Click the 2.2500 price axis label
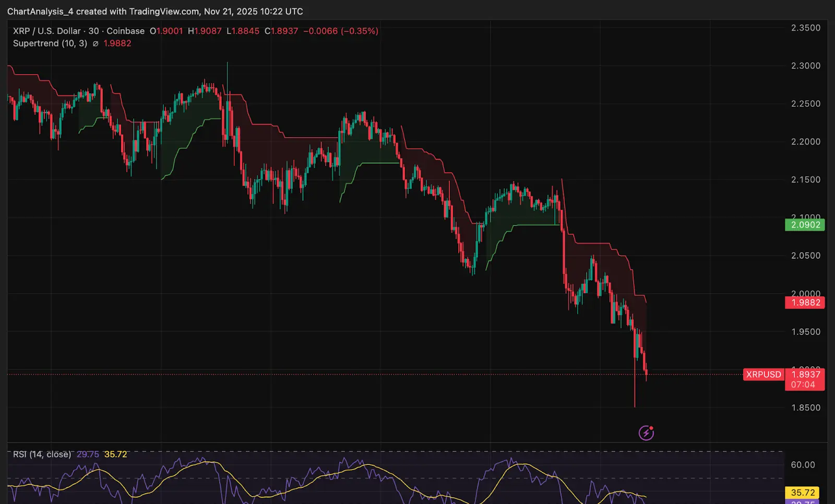835x504 pixels. (806, 104)
